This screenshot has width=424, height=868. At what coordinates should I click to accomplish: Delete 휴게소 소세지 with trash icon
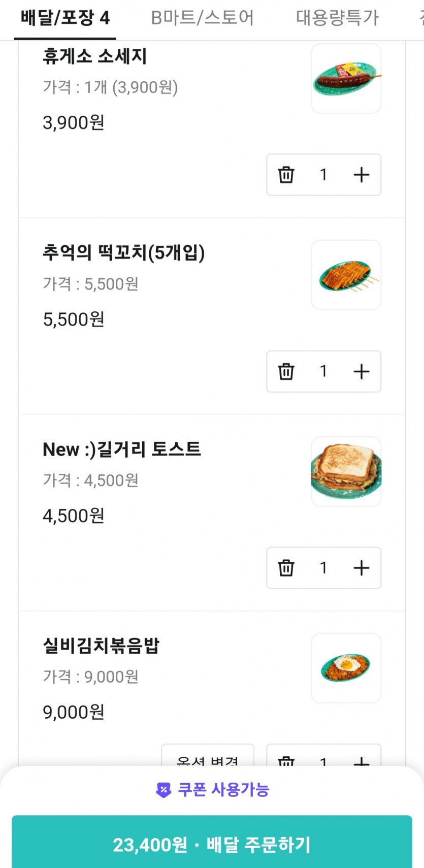click(x=286, y=175)
